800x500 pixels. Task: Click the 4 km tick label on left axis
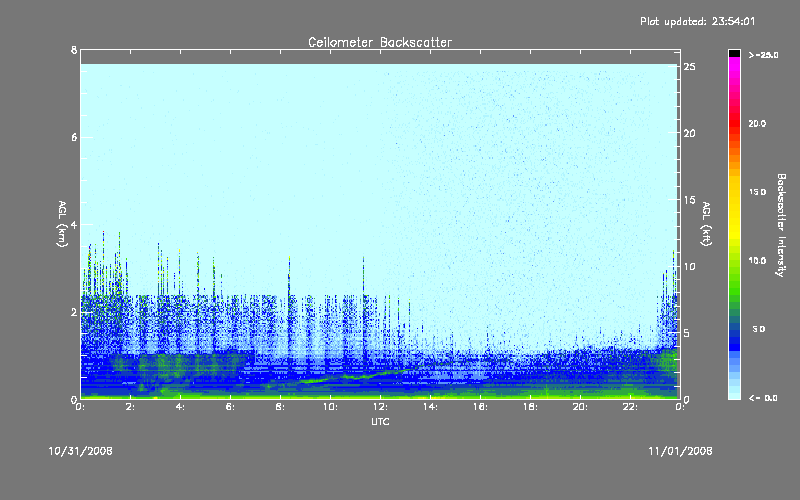74,224
